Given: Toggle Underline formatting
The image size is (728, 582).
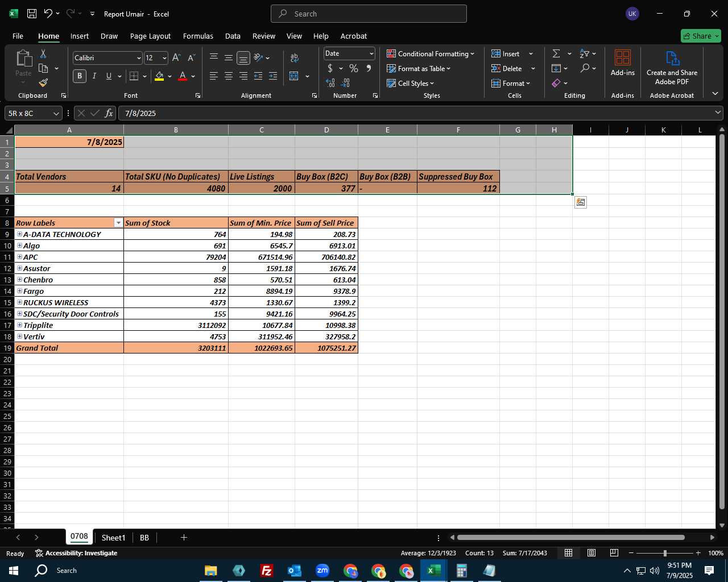Looking at the screenshot, I should [x=109, y=76].
